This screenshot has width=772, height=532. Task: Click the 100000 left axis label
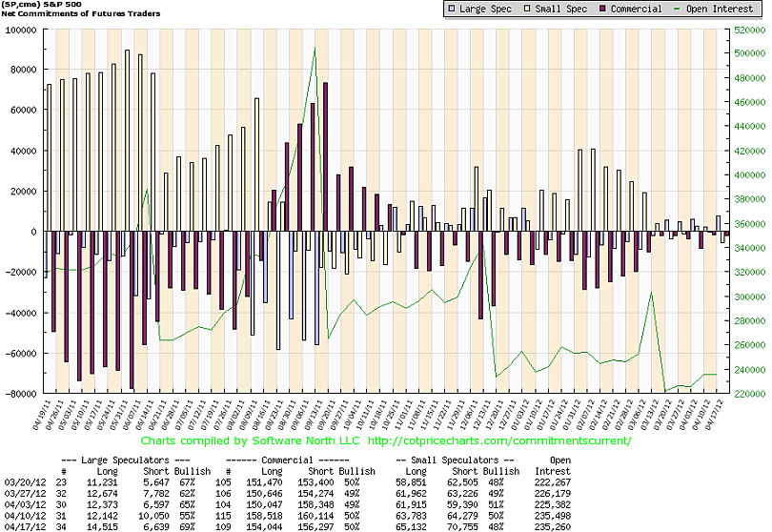(x=21, y=31)
